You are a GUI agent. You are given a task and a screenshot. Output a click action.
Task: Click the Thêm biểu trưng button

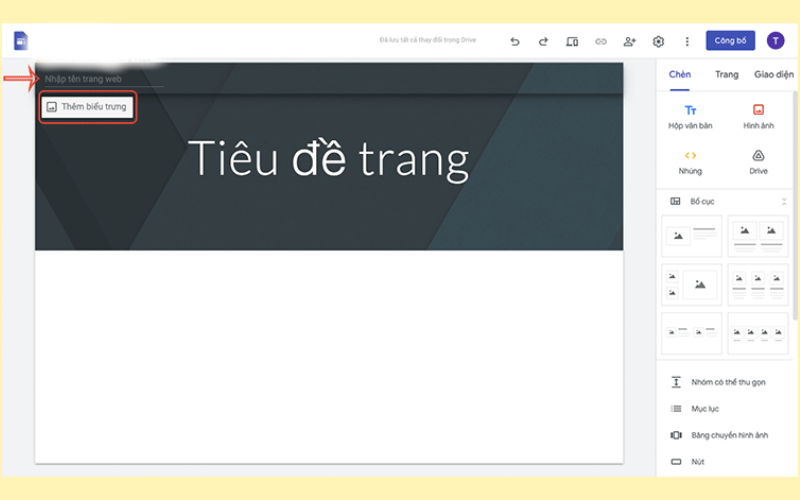(87, 106)
